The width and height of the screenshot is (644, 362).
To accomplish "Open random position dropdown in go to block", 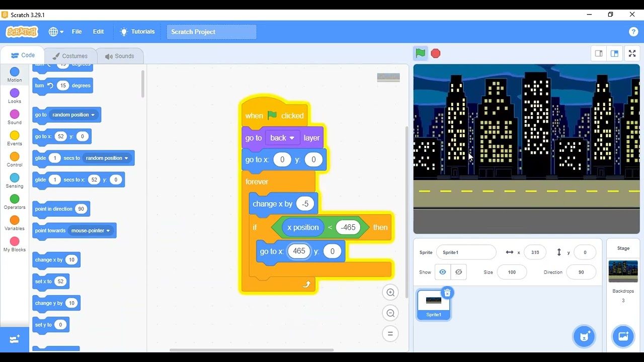I will [73, 115].
